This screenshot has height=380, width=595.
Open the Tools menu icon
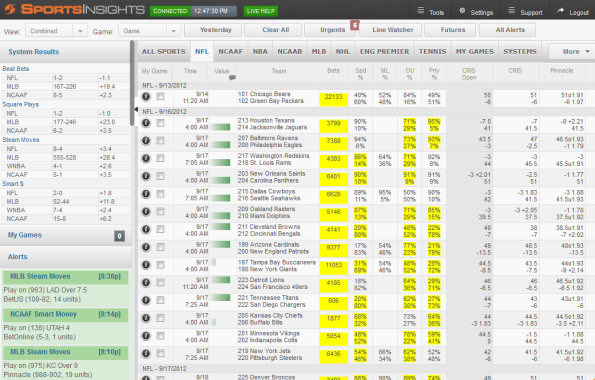pyautogui.click(x=420, y=11)
